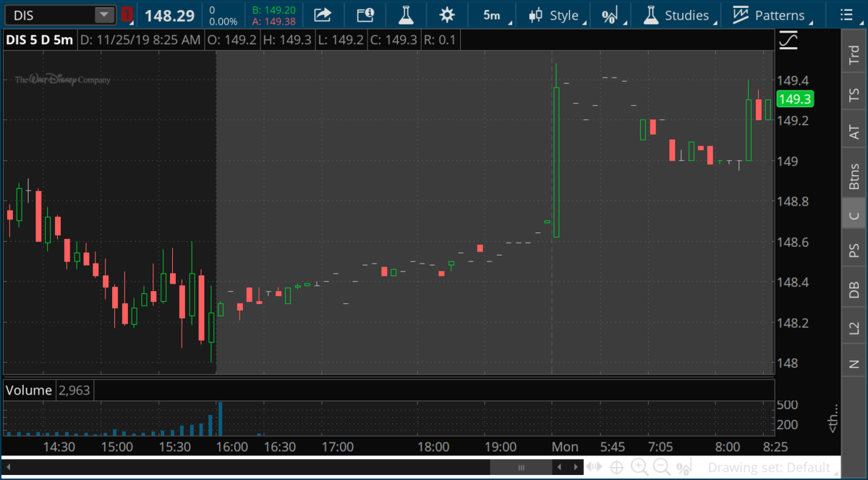Open the Btns sidebar tab
868x480 pixels.
[x=854, y=176]
